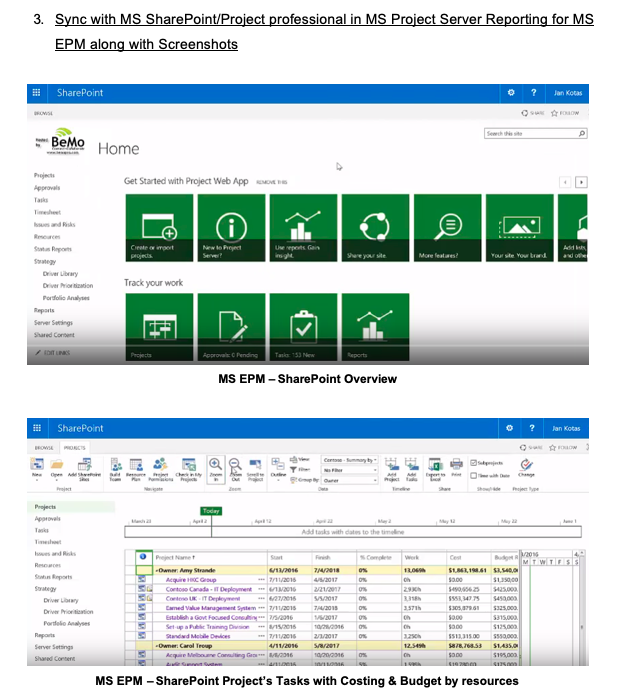Viewport: 625px width, 693px height.
Task: Click Check in My Projects
Action: (x=189, y=469)
